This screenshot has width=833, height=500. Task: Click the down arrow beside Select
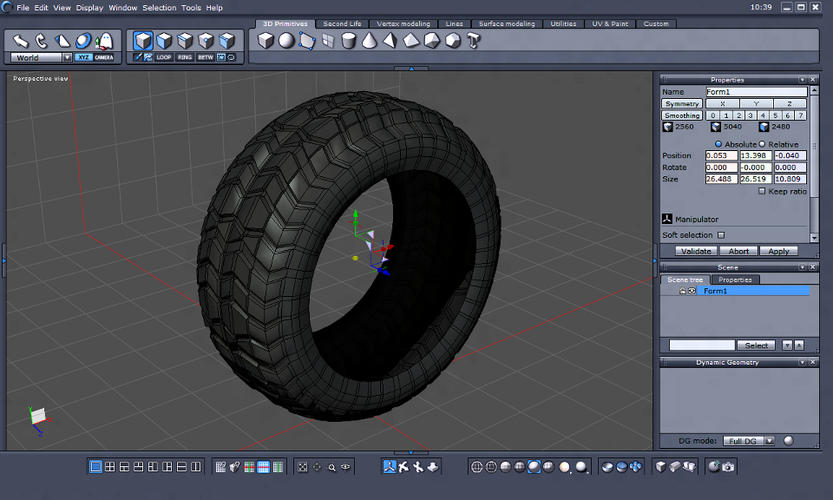[787, 345]
